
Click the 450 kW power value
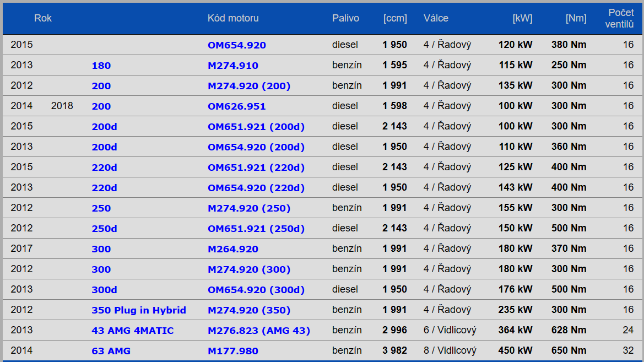click(516, 350)
